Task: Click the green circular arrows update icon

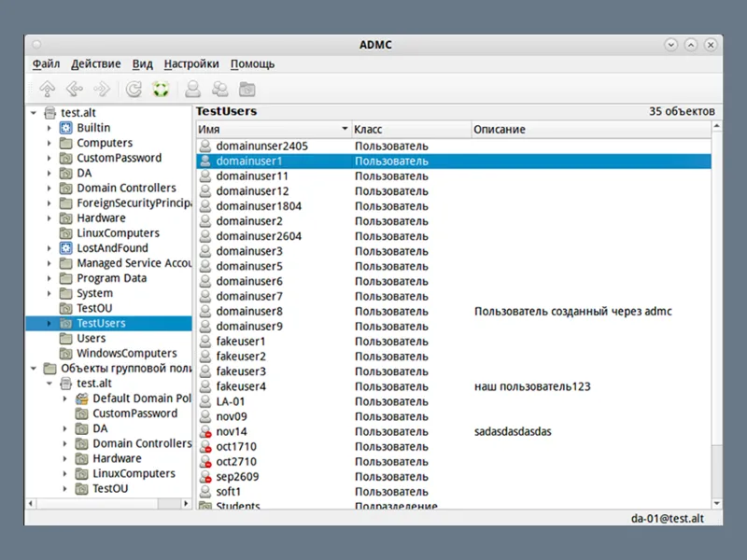Action: coord(161,89)
